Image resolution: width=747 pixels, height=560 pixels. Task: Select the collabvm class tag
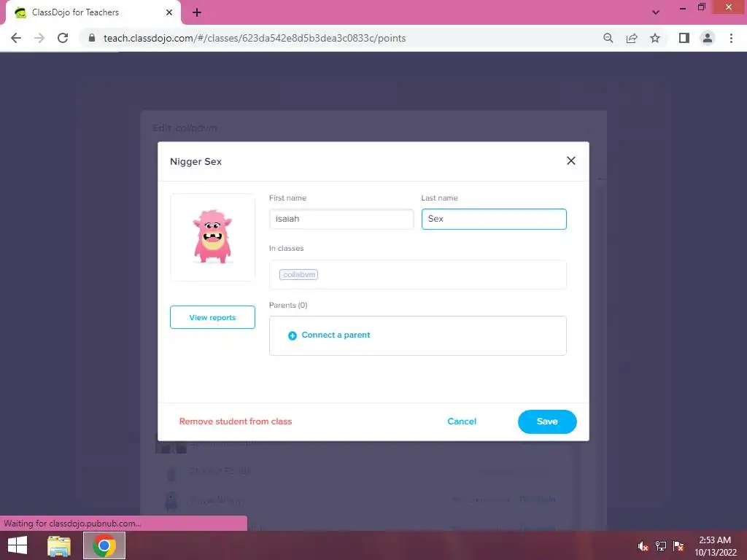click(x=298, y=274)
